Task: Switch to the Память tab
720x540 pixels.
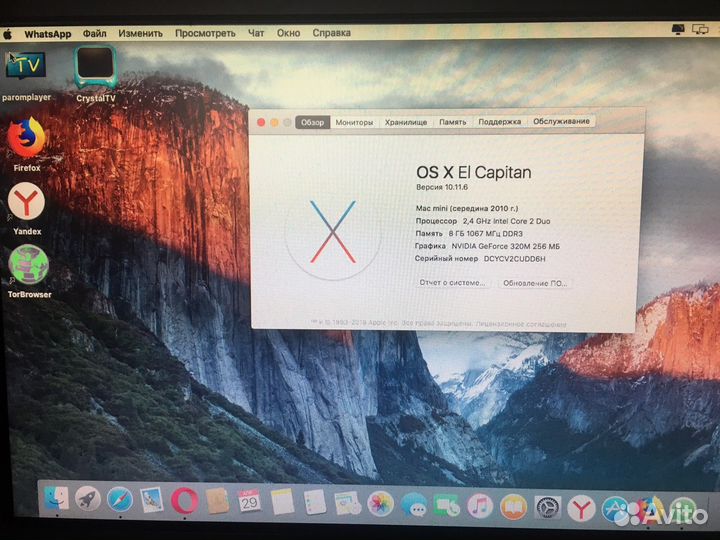Action: (452, 122)
